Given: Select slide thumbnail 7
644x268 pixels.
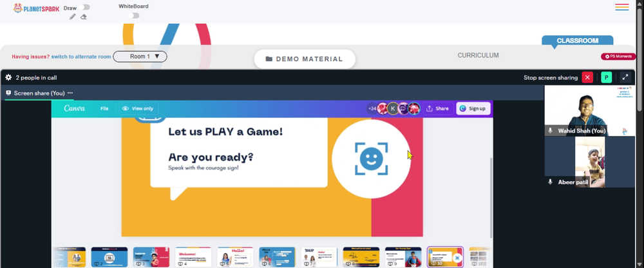Looking at the screenshot, I should click(x=319, y=257).
